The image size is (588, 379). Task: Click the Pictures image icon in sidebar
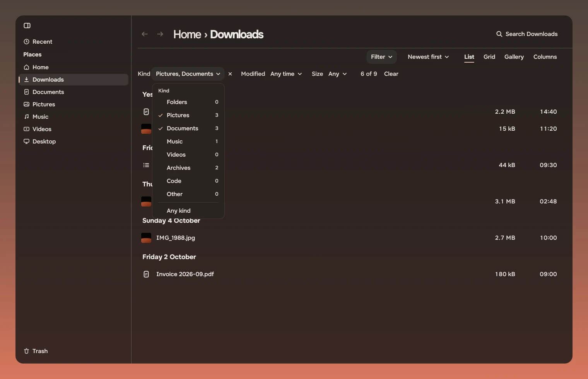click(26, 104)
